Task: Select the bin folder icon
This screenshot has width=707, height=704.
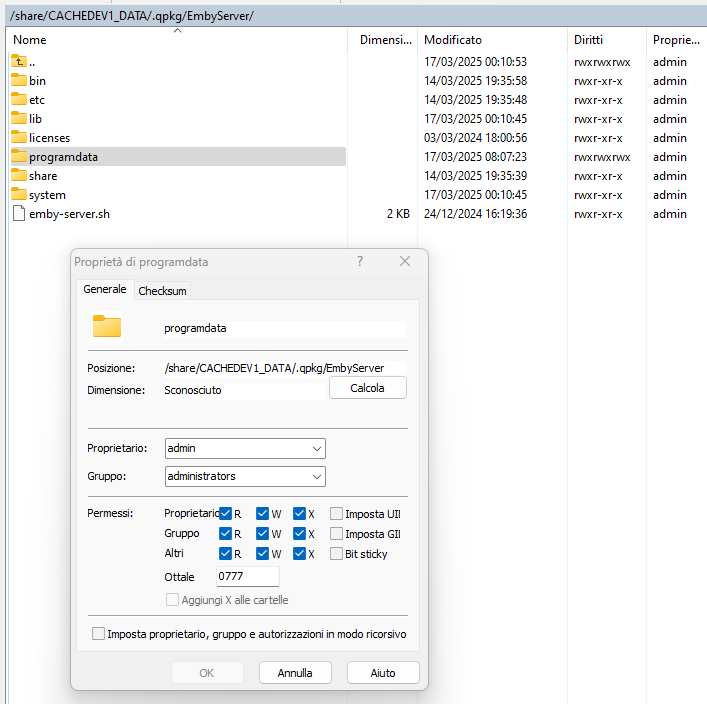Action: coord(18,80)
